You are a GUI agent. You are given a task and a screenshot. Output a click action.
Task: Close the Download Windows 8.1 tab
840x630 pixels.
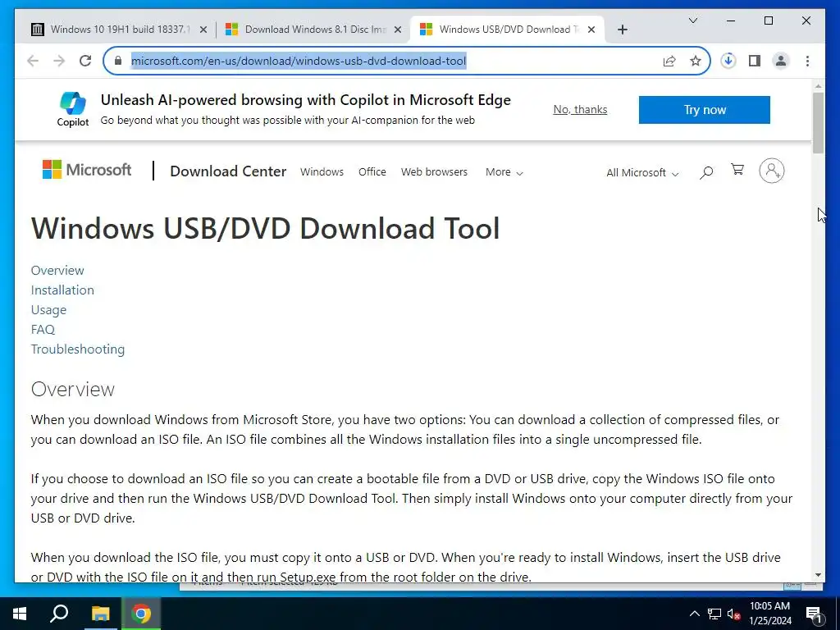pos(398,30)
